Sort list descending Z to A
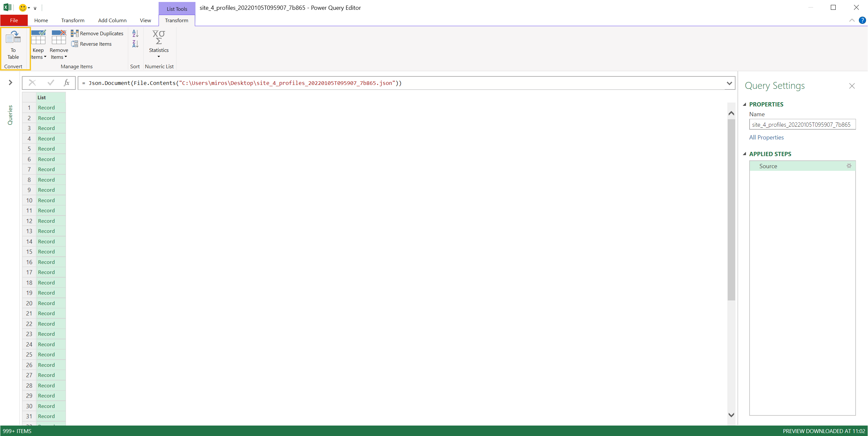 [135, 44]
